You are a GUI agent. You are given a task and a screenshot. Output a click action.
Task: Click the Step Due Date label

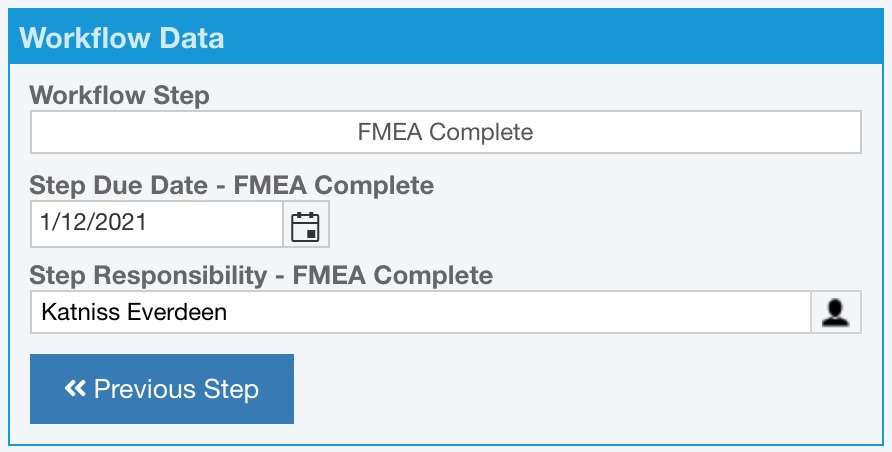coord(232,185)
